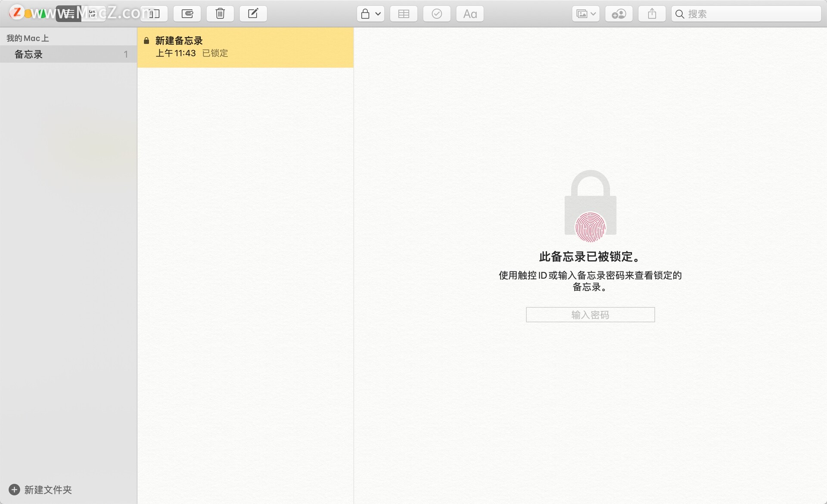827x504 pixels.
Task: Open the share menu
Action: coord(652,14)
